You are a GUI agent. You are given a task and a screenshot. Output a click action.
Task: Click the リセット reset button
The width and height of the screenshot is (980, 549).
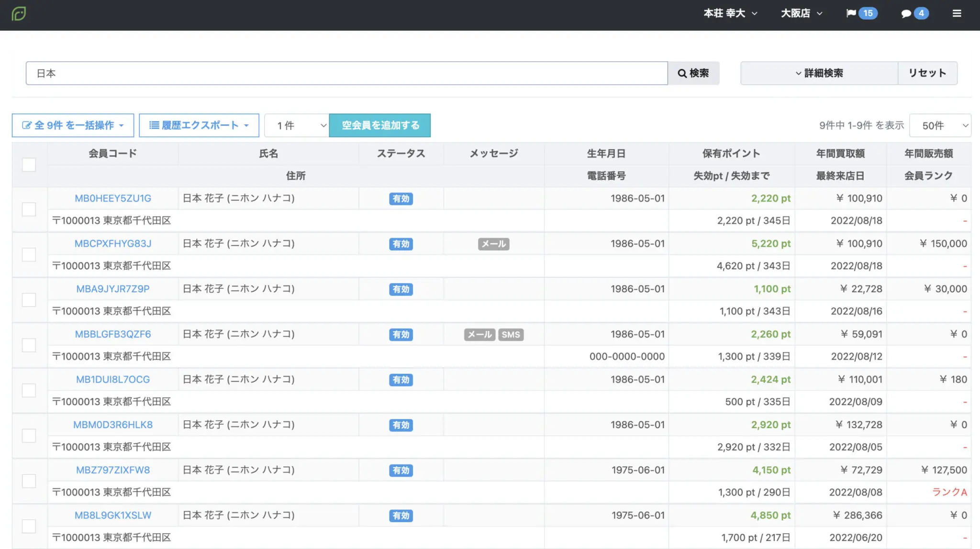pyautogui.click(x=927, y=73)
